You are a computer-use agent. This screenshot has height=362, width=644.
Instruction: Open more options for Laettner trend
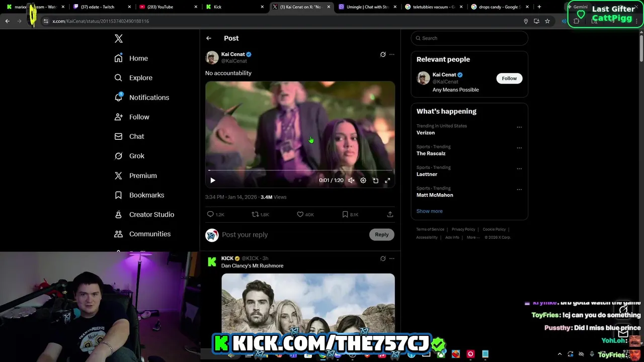(519, 168)
